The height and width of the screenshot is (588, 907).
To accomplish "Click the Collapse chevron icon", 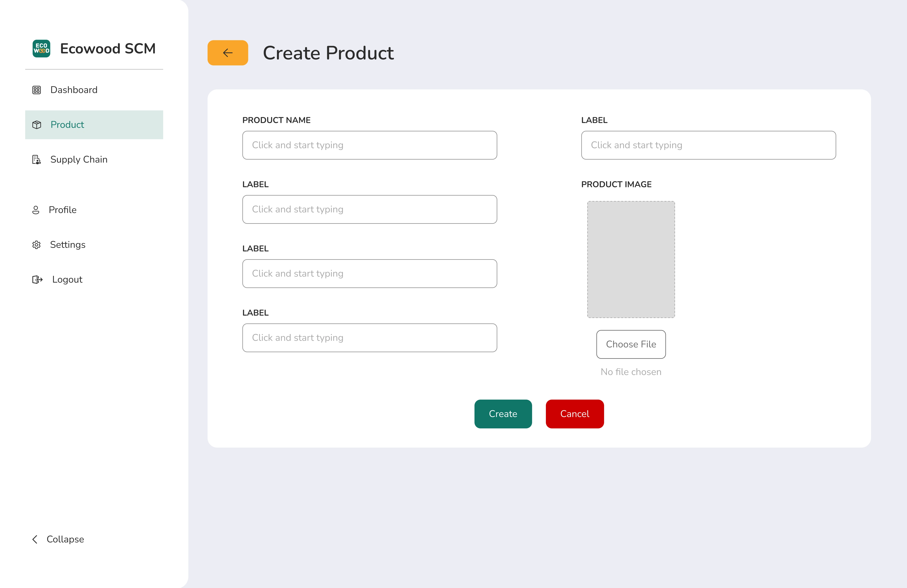I will [35, 539].
